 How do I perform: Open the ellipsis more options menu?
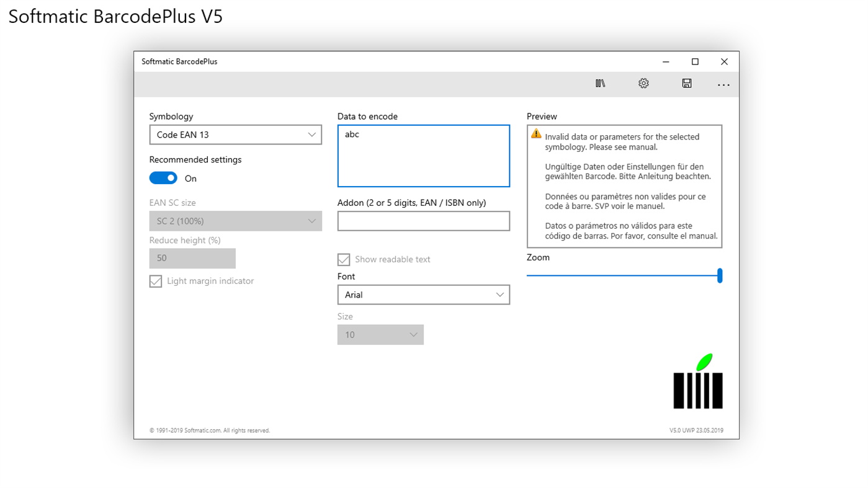click(x=723, y=84)
